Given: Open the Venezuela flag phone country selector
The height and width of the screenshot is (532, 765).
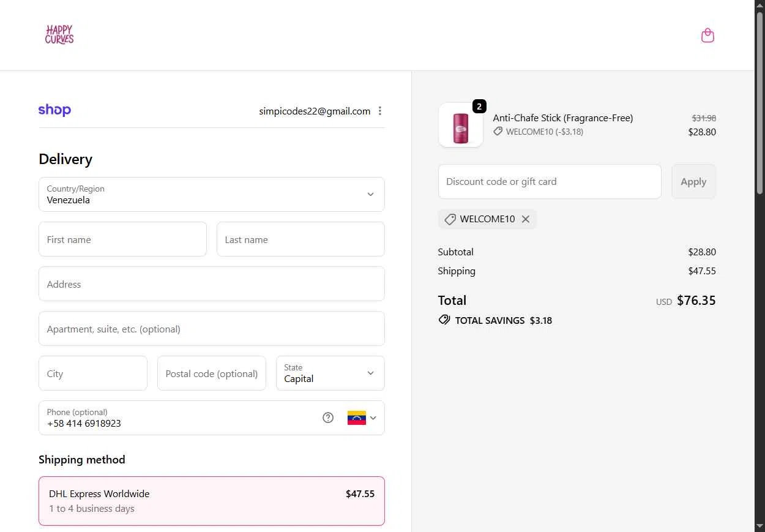Looking at the screenshot, I should tap(362, 418).
